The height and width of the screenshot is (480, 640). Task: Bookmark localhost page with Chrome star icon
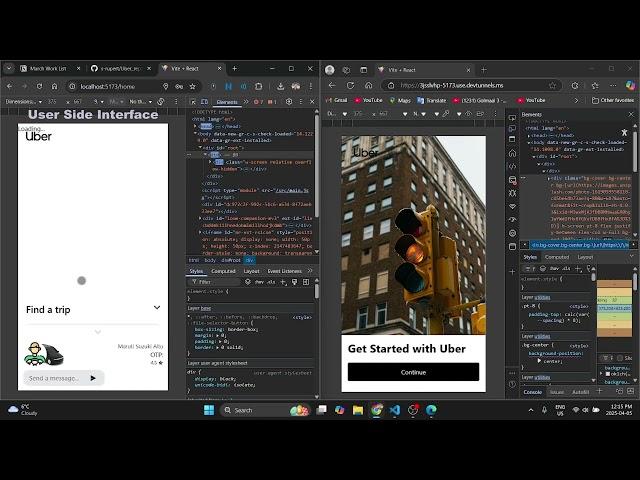click(192, 86)
